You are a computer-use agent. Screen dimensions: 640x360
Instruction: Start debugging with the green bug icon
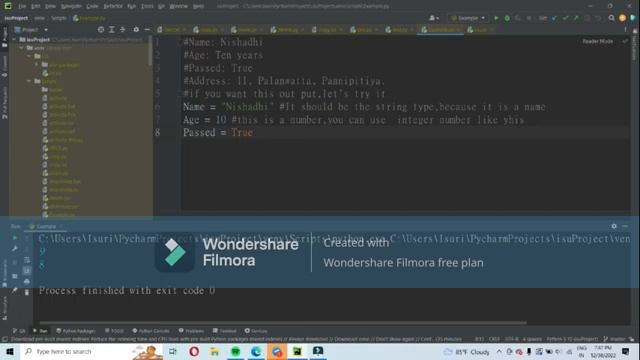coord(507,18)
